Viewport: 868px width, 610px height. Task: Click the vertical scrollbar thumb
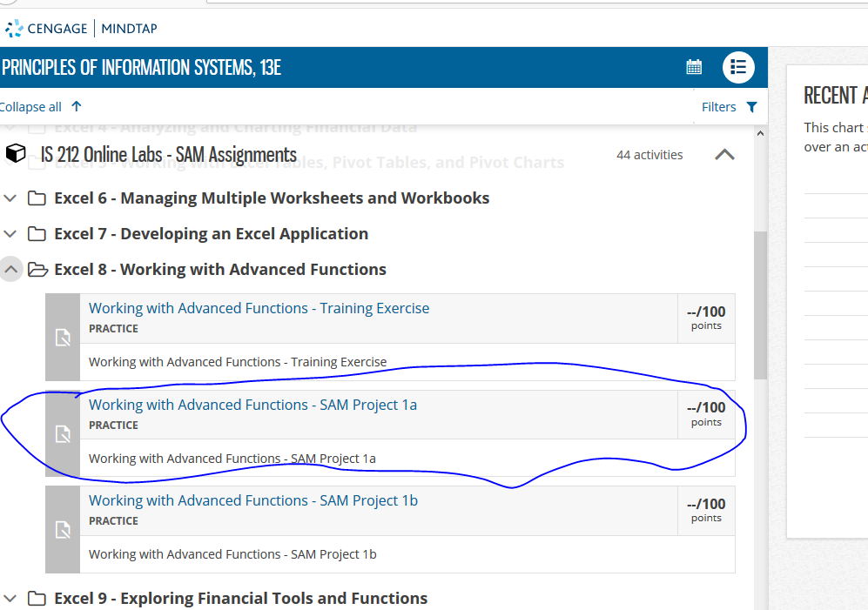click(x=760, y=305)
